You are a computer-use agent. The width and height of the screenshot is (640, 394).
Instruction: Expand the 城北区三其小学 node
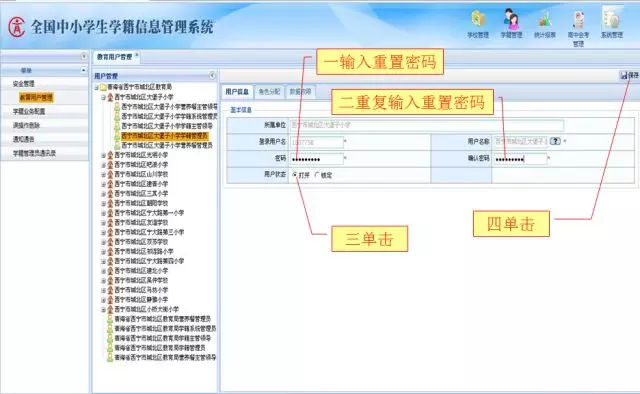coord(103,194)
